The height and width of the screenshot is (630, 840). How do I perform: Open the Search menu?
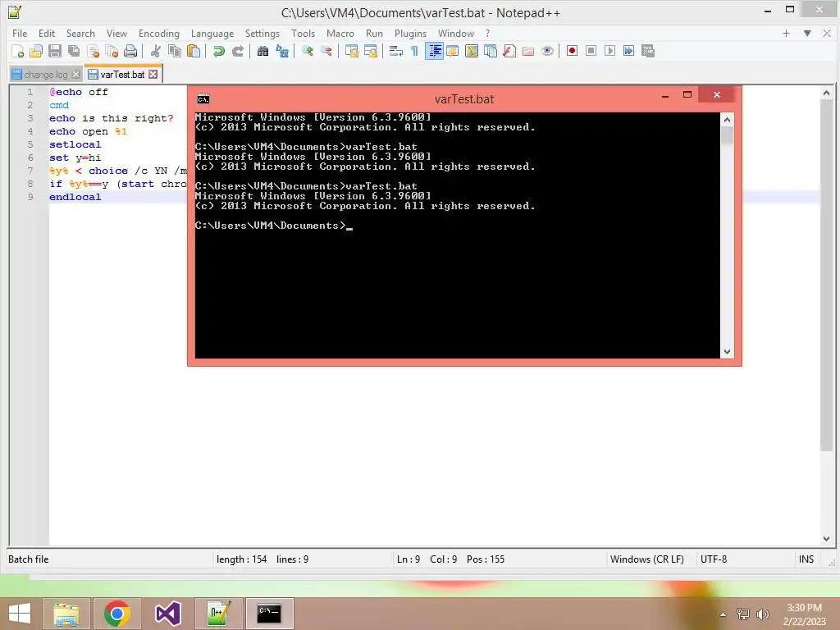(80, 33)
